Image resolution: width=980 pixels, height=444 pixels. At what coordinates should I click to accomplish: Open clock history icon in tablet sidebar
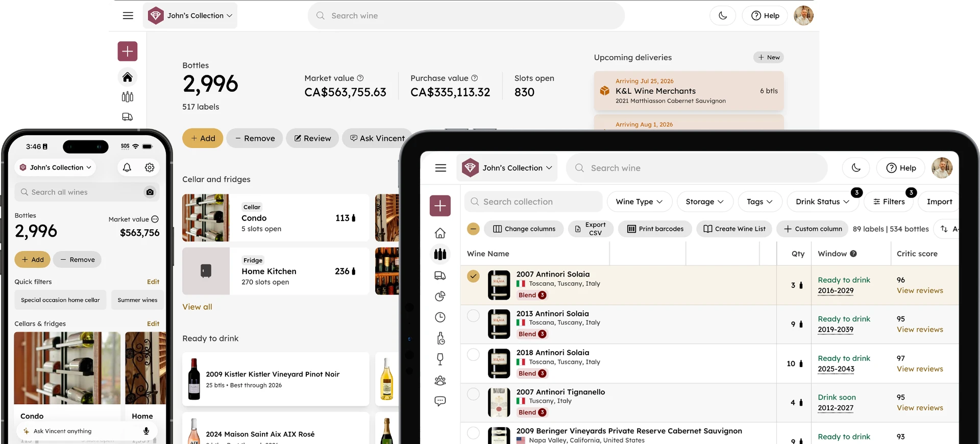coord(440,317)
